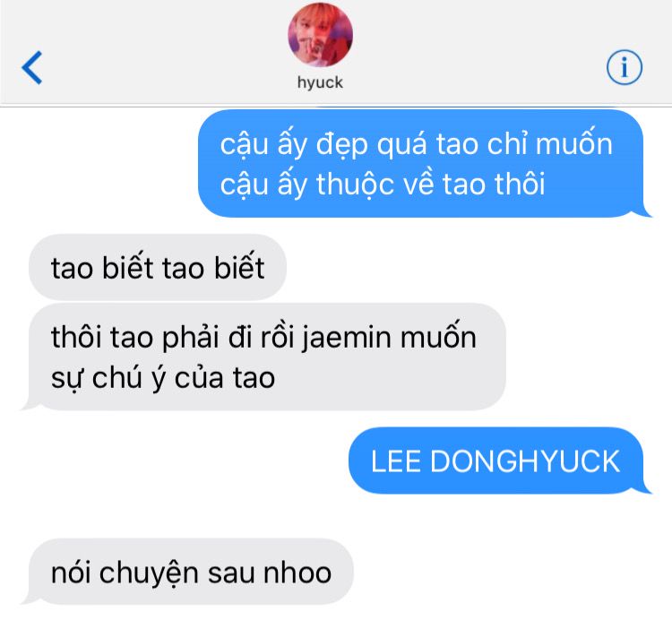Click the word "chuyện" in bottom gray bubble
Image resolution: width=672 pixels, height=620 pixels.
coord(148,573)
